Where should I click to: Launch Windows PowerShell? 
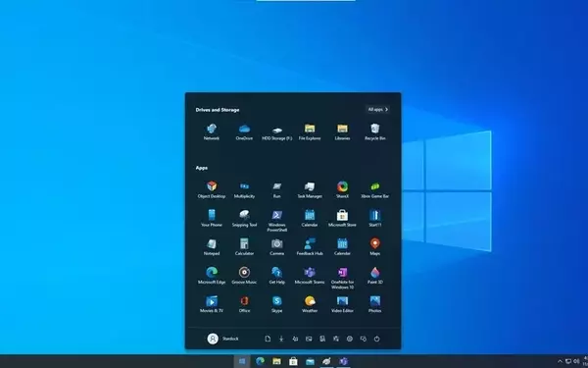point(276,221)
